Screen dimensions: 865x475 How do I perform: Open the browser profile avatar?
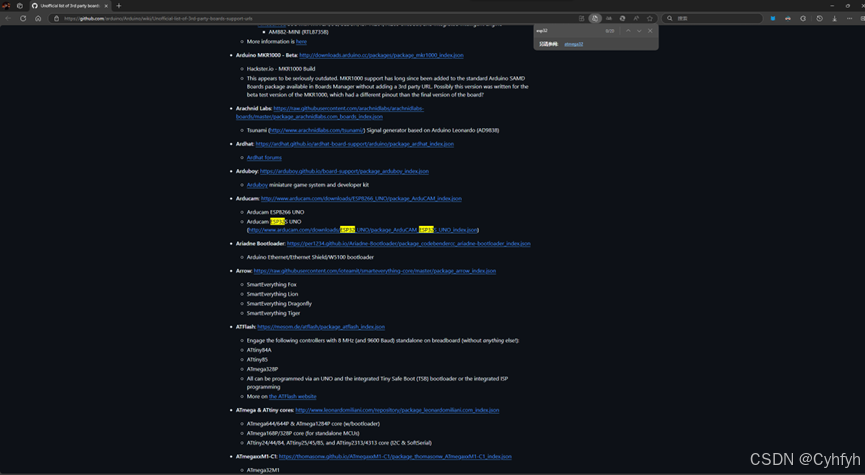7,6
